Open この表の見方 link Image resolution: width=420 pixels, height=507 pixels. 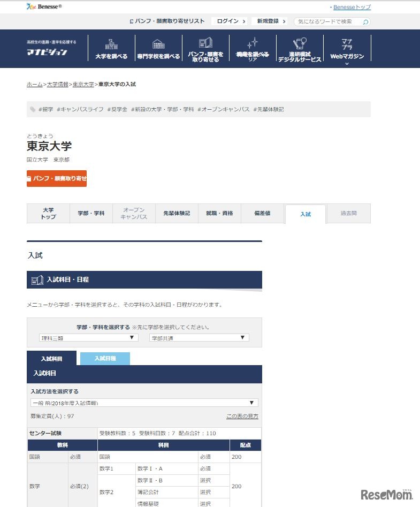[x=242, y=416]
